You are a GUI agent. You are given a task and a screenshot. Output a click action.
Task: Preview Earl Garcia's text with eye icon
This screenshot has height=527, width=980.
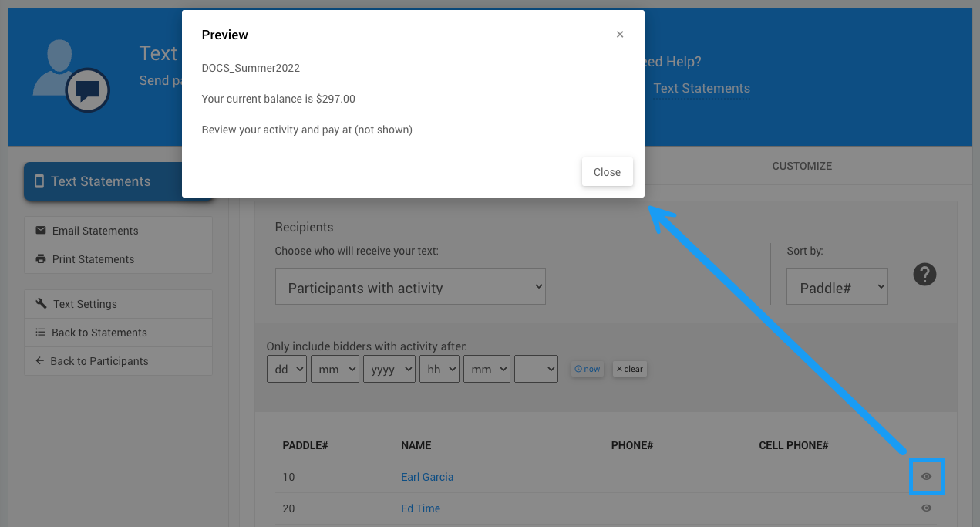pyautogui.click(x=926, y=477)
